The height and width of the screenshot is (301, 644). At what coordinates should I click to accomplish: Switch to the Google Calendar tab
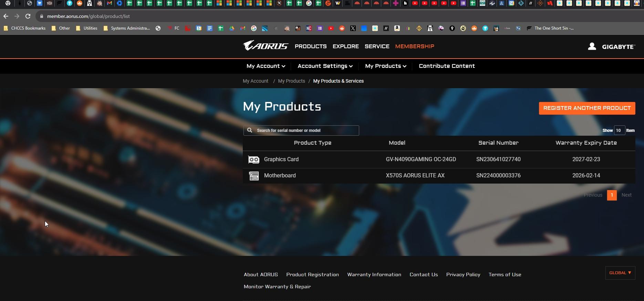511,3
